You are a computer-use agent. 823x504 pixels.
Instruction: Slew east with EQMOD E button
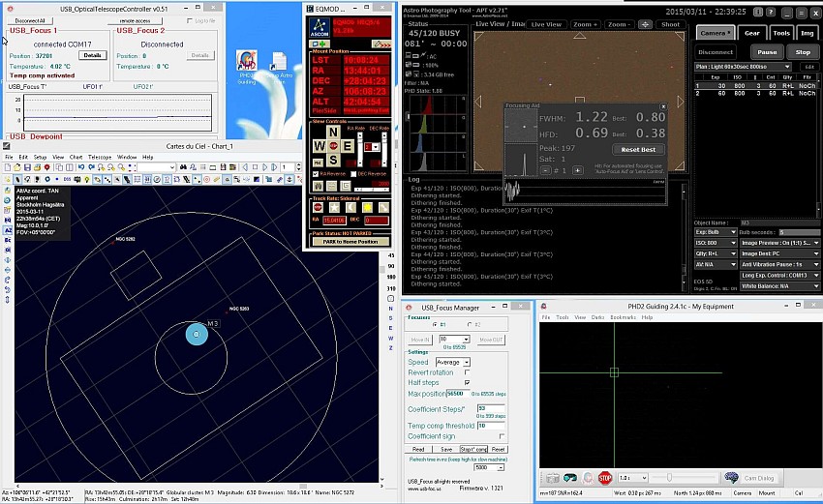point(347,146)
